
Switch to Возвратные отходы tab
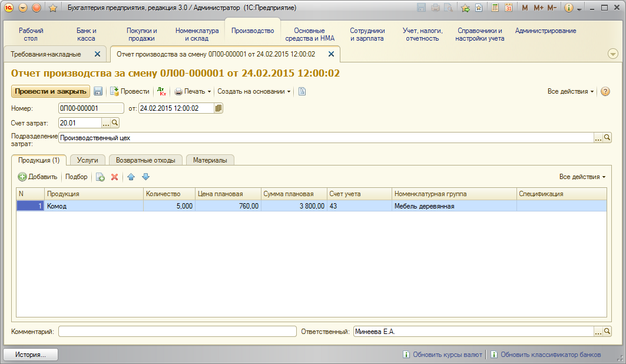tap(145, 160)
